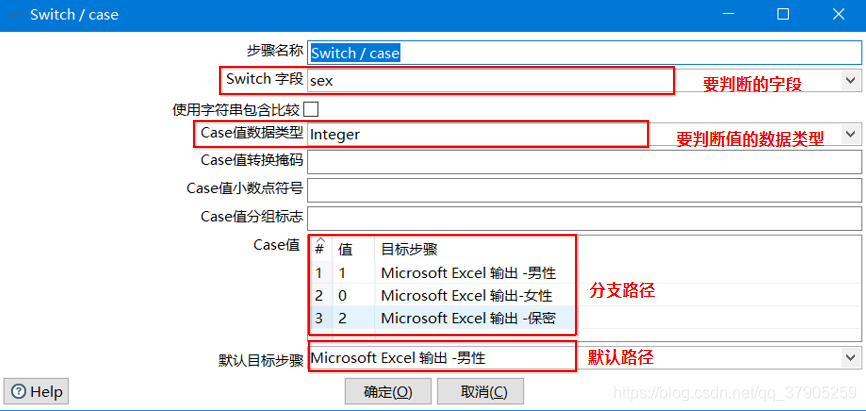
Task: Sort by the # column header
Action: (x=319, y=249)
